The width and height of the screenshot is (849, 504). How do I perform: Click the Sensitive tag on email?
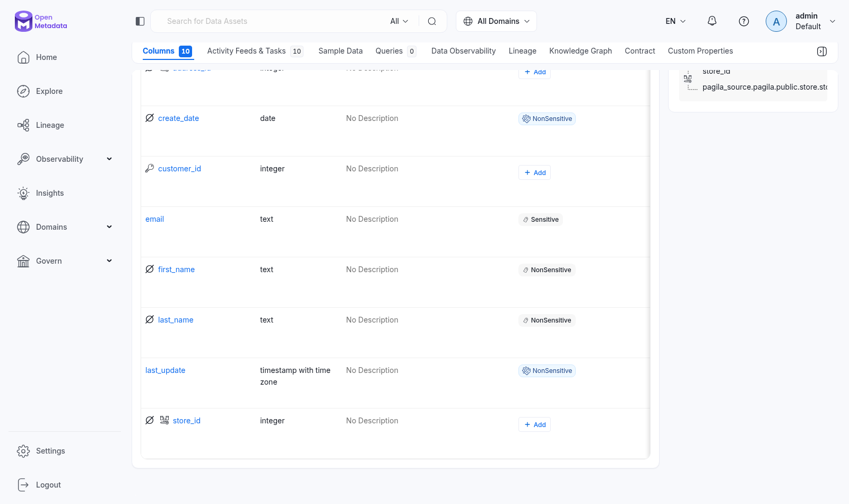(541, 220)
